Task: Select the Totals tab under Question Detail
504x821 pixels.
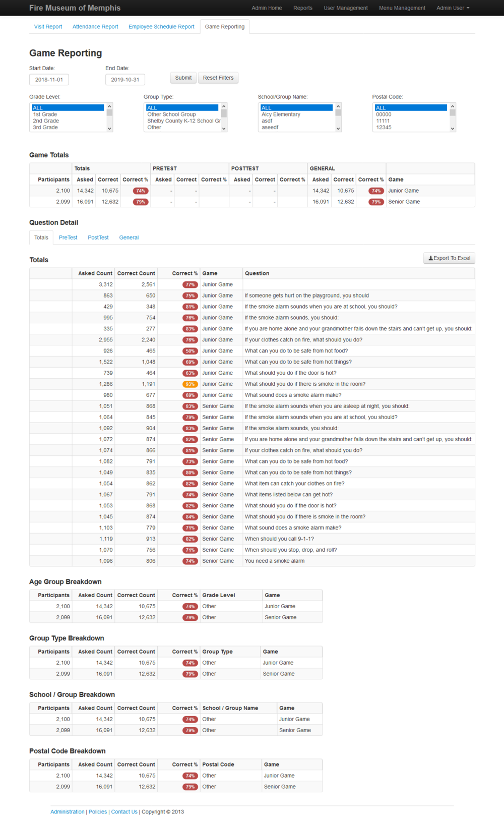Action: (x=41, y=238)
